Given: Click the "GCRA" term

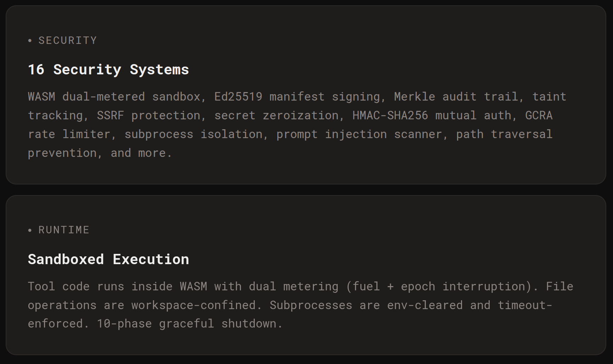Looking at the screenshot, I should coord(539,115).
